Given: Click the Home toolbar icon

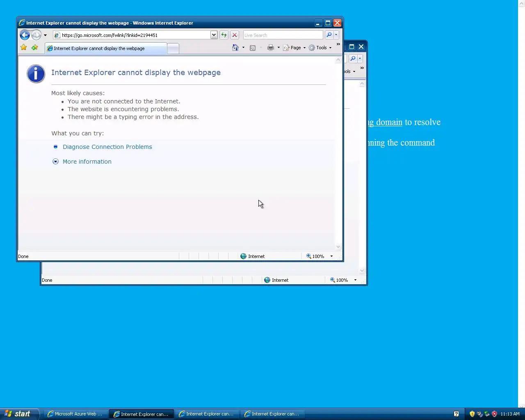Looking at the screenshot, I should 235,48.
